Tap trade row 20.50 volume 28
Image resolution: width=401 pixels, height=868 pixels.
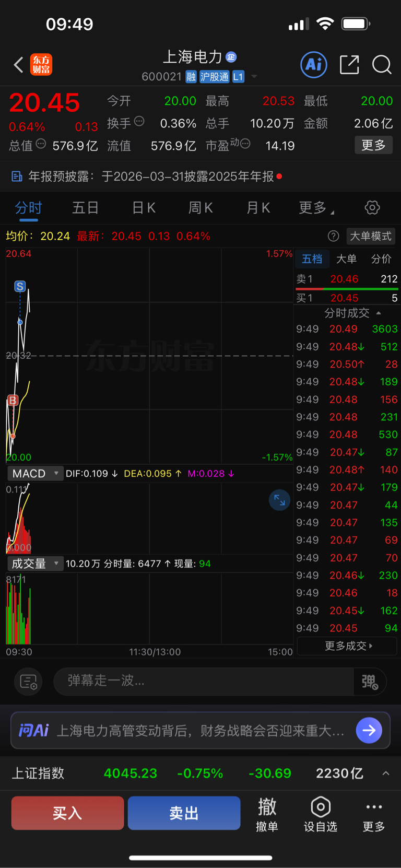tap(347, 364)
